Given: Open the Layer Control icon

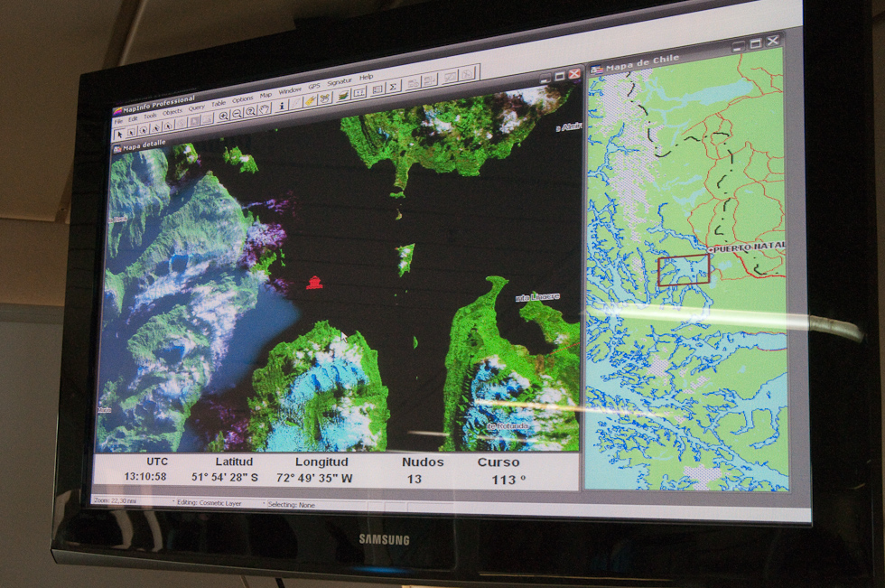Looking at the screenshot, I should (342, 96).
